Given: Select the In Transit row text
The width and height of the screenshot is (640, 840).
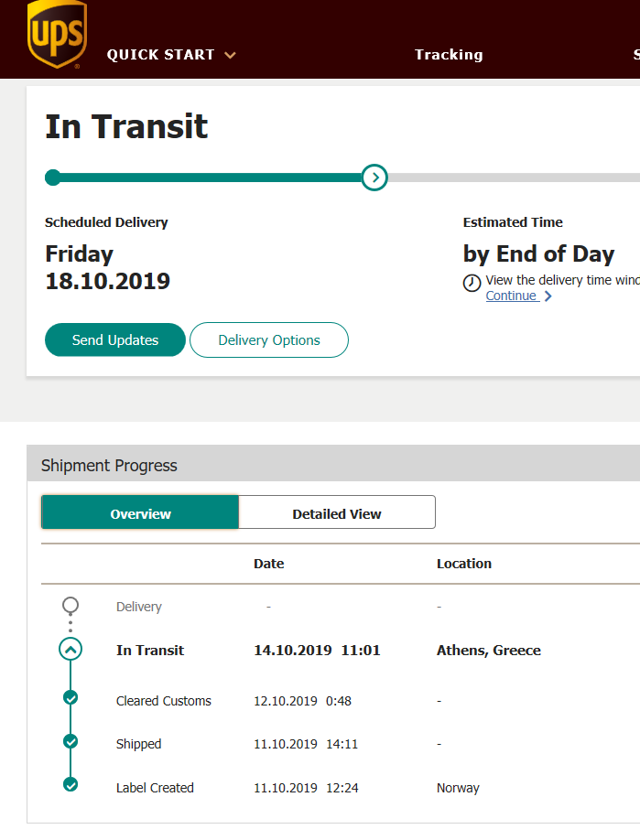Looking at the screenshot, I should 150,650.
